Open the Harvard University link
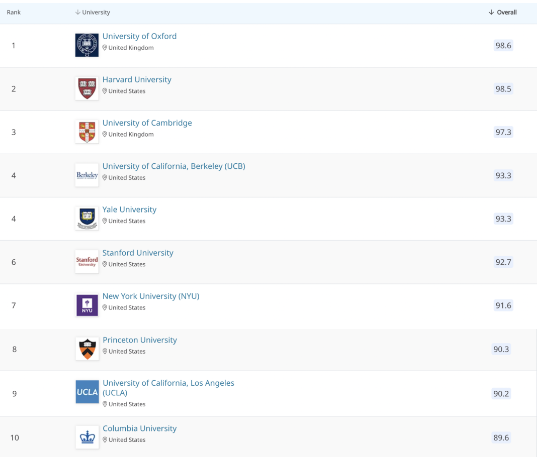The height and width of the screenshot is (457, 539). (137, 79)
